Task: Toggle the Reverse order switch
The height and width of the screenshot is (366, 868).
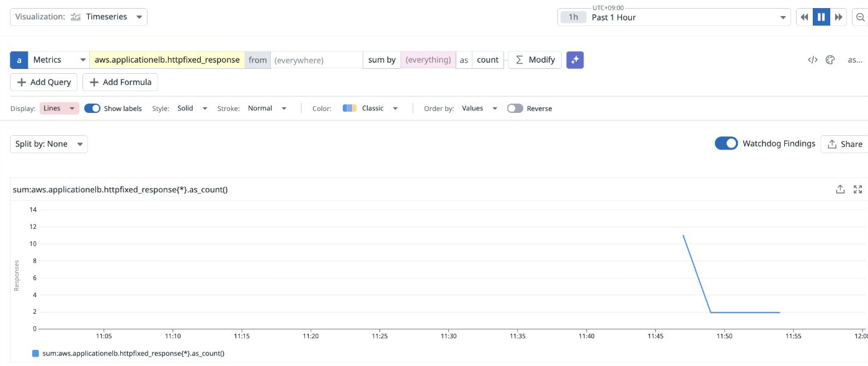Action: coord(515,108)
